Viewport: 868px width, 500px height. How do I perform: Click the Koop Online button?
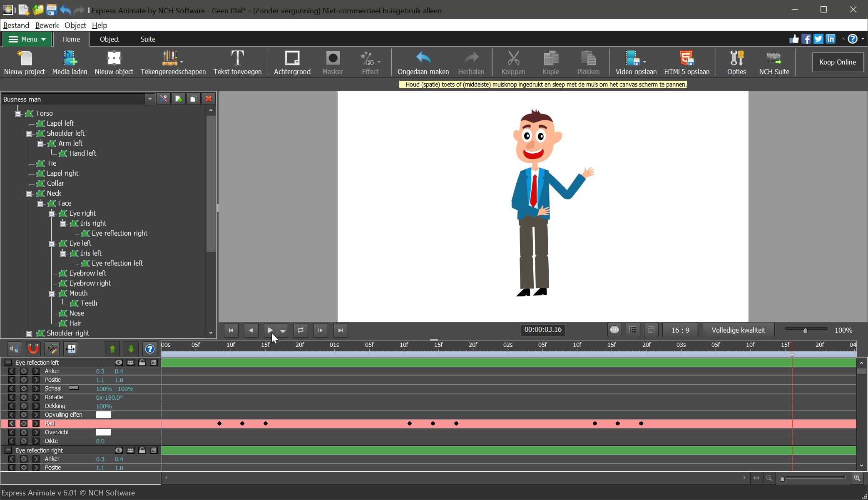pos(837,62)
